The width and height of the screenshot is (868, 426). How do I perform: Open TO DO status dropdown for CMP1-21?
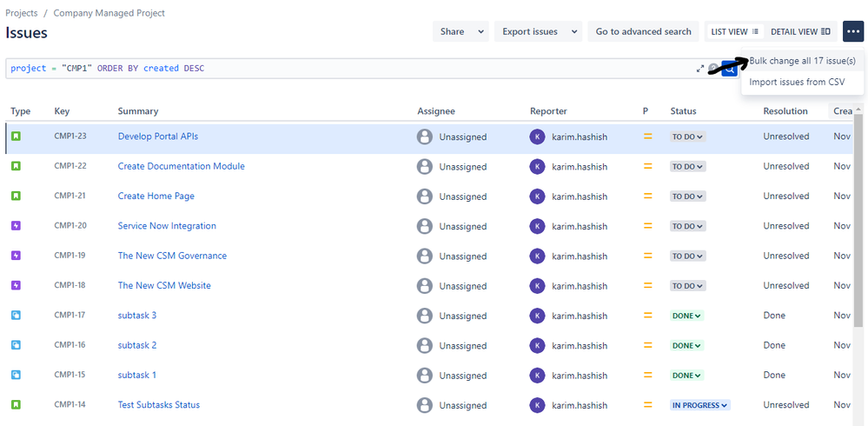point(687,196)
